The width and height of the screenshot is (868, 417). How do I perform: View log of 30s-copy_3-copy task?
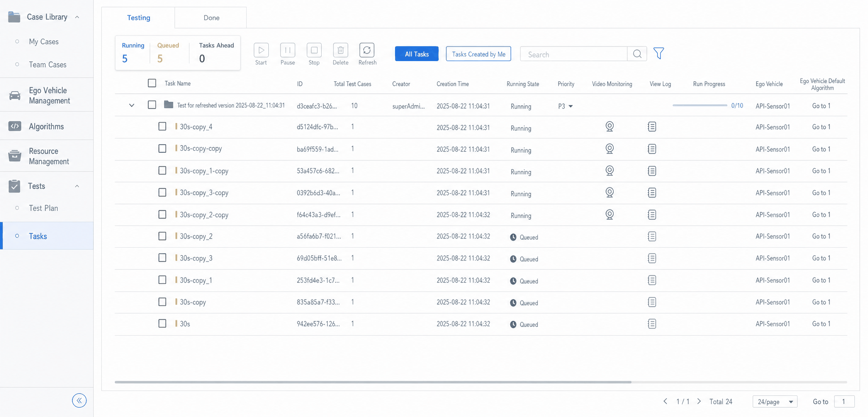[652, 193]
